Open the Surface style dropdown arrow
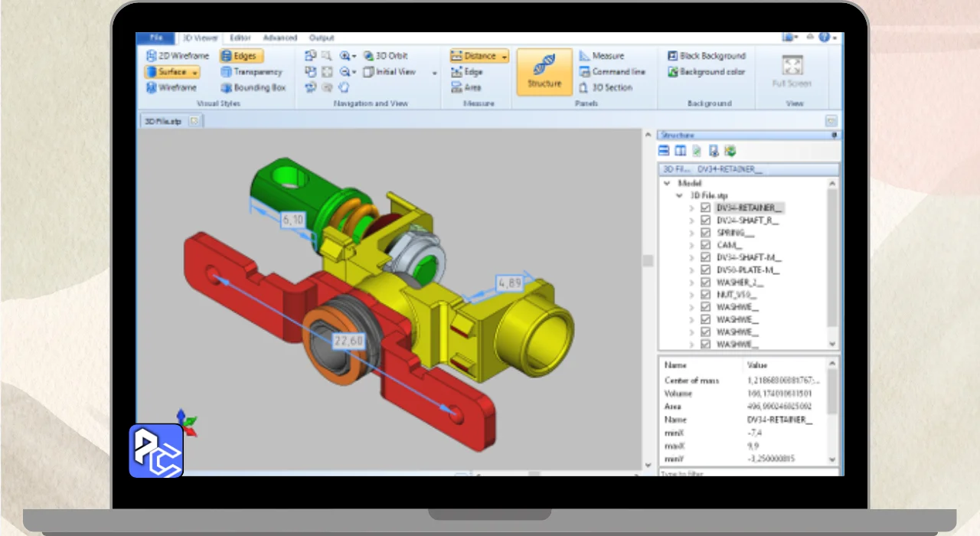Viewport: 980px width, 536px height. 195,72
